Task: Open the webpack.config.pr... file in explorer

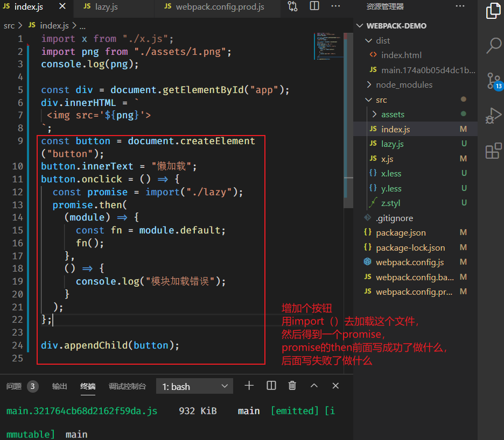Action: click(x=415, y=292)
